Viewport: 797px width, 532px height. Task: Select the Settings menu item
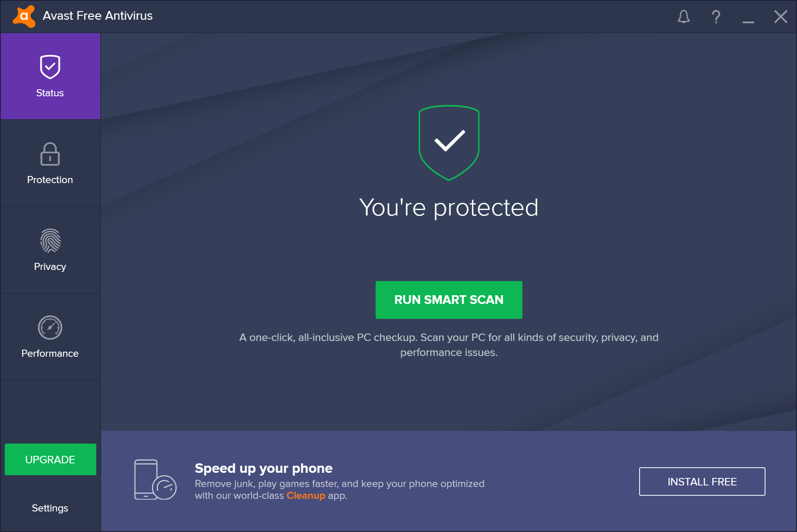pos(51,508)
